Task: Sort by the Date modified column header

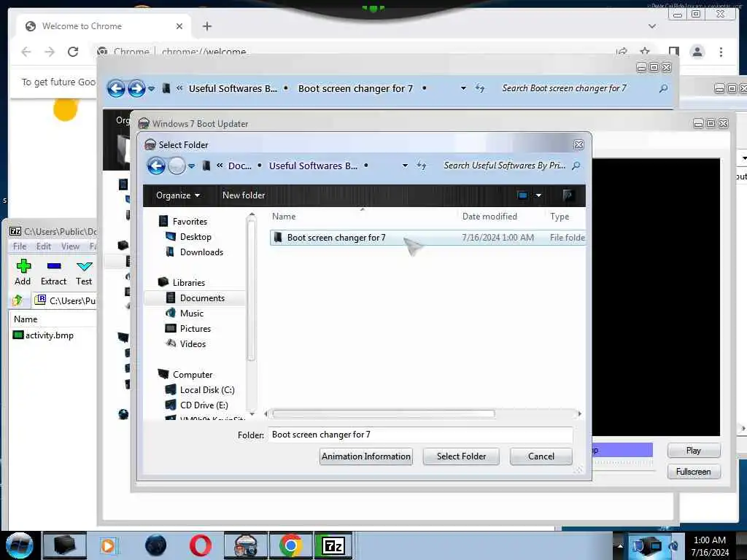Action: coord(489,217)
